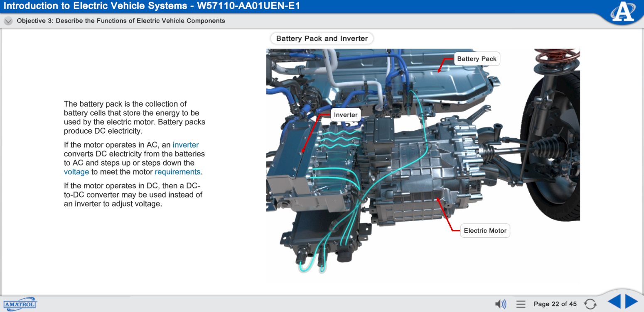
Task: Select the Electric Motor callout label
Action: tap(485, 231)
